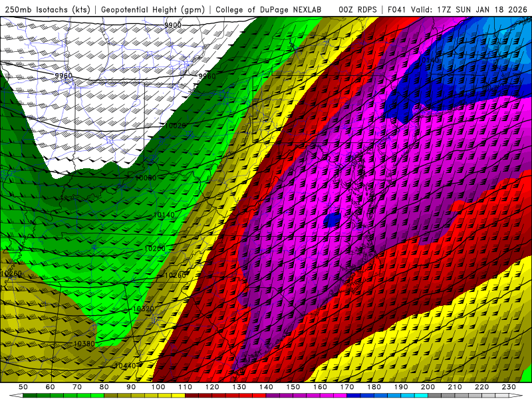Click the 190 knot legend label
Screen dimensions: 532x399
(x=401, y=387)
